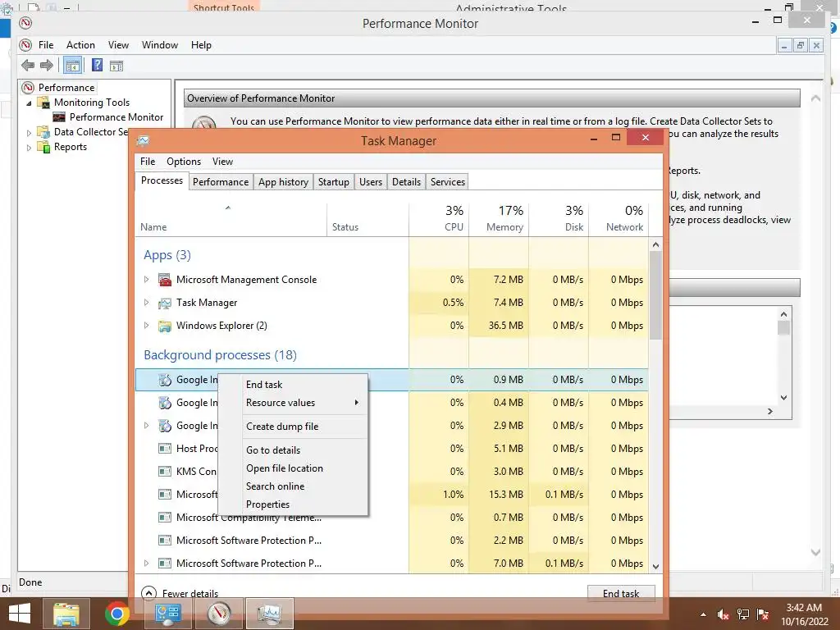This screenshot has width=840, height=630.
Task: Select Create dump file menu entry
Action: click(294, 427)
